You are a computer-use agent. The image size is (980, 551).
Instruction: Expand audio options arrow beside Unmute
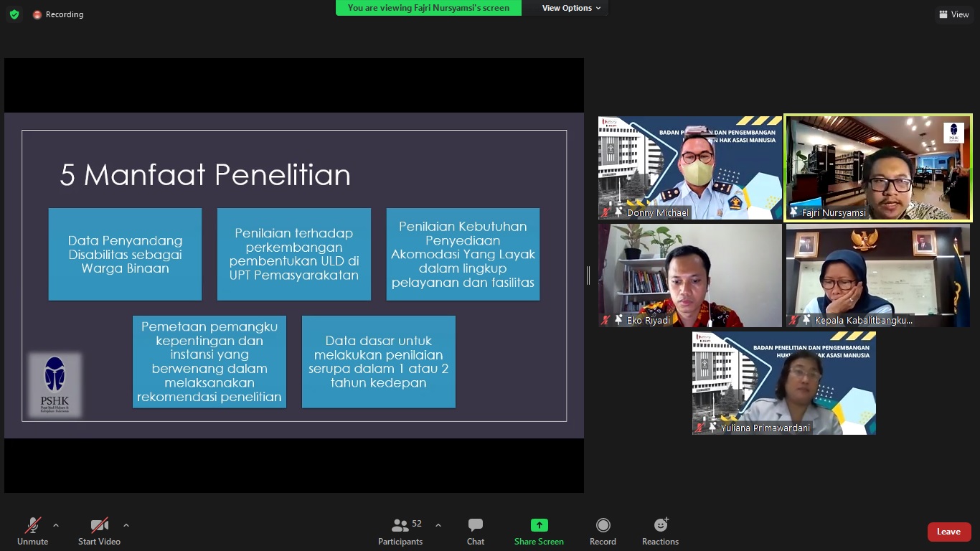coord(56,525)
